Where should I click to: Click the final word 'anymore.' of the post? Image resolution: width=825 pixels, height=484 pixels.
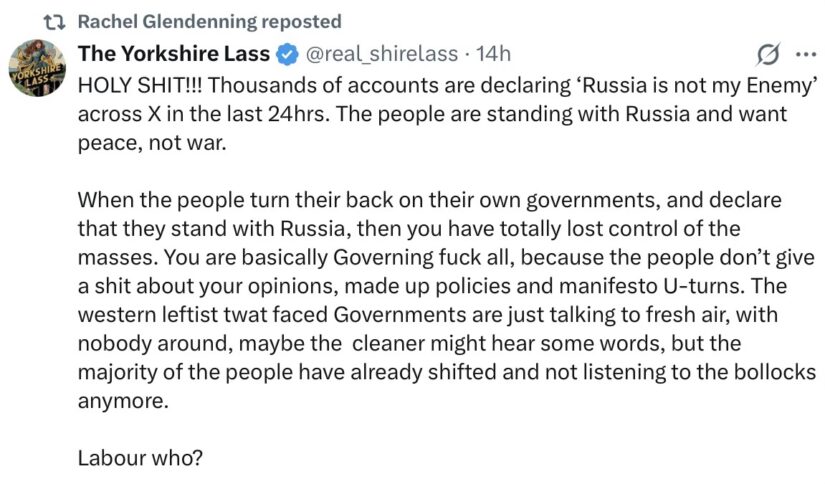click(123, 401)
